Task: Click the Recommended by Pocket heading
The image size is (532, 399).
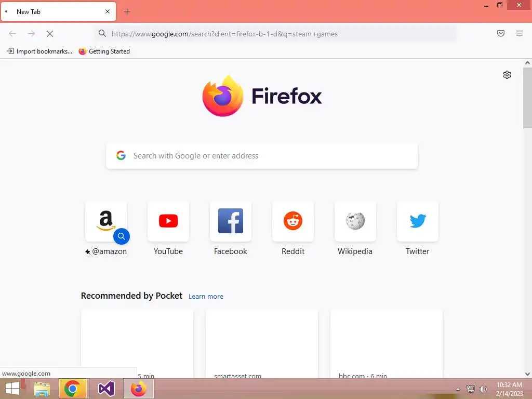Action: (x=131, y=296)
